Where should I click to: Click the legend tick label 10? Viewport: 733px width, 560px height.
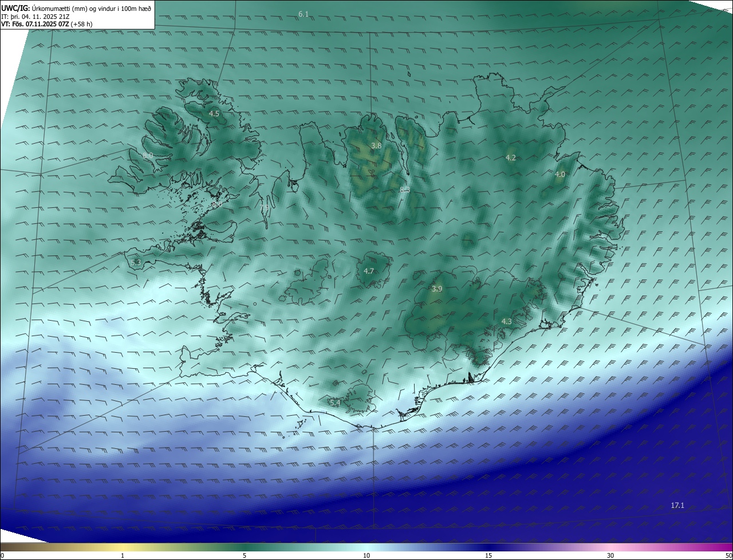click(x=366, y=555)
